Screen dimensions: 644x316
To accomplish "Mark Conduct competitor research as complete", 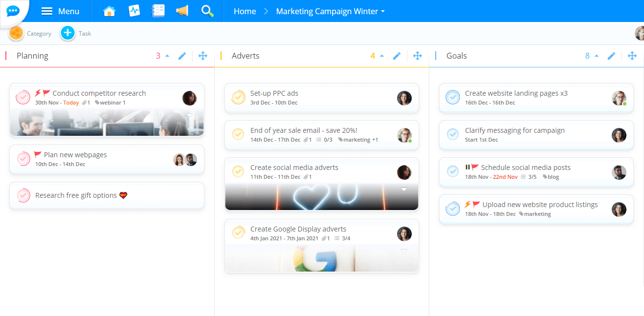I will (23, 97).
